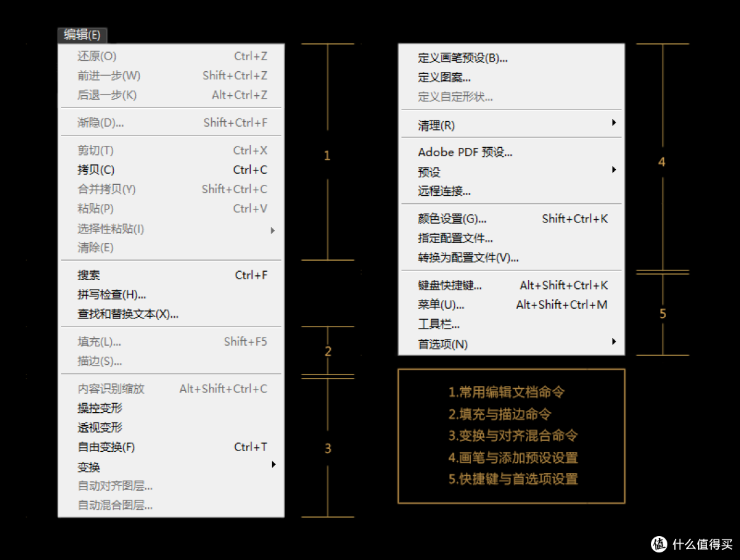
Task: Expand the 变换 submenu arrow
Action: coord(273,463)
